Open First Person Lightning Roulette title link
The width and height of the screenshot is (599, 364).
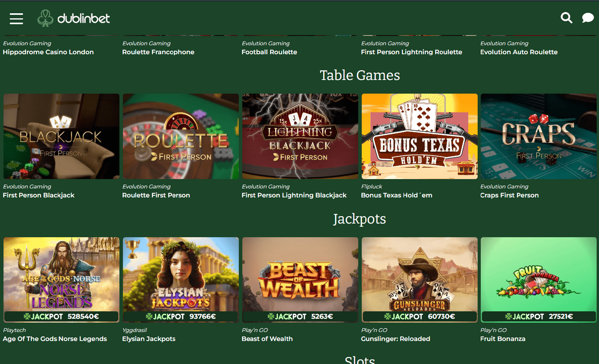coord(411,52)
